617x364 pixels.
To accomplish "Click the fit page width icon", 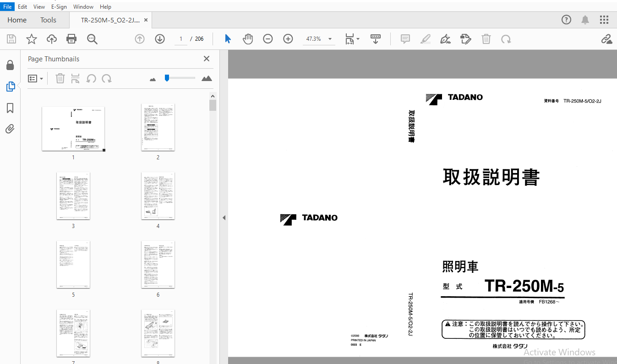I will click(x=349, y=39).
